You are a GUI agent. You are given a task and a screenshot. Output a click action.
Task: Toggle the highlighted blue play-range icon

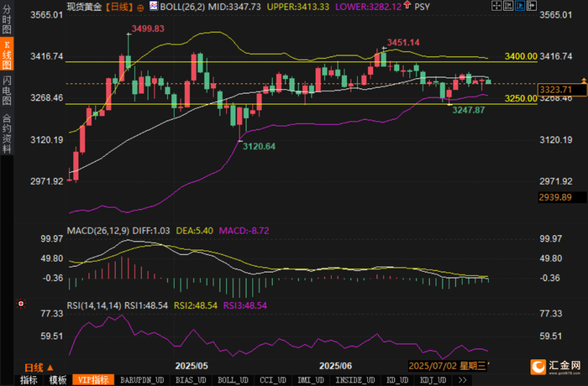tap(520, 6)
